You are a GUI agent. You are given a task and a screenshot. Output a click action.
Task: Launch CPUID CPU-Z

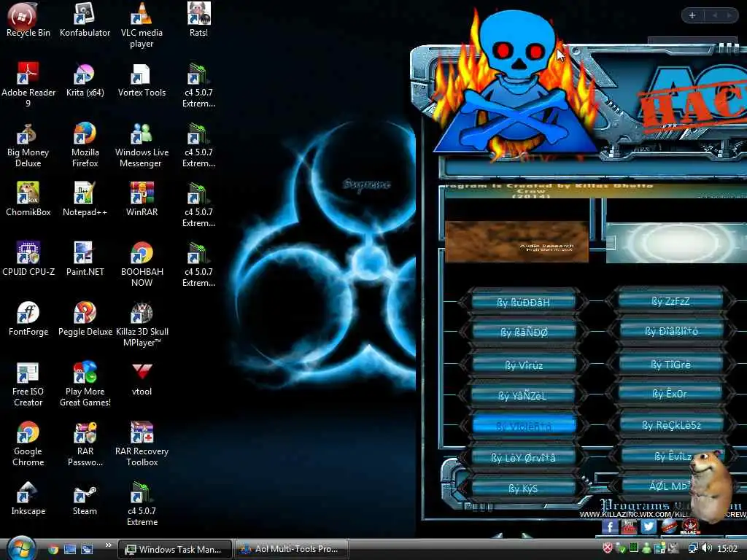[x=28, y=260]
